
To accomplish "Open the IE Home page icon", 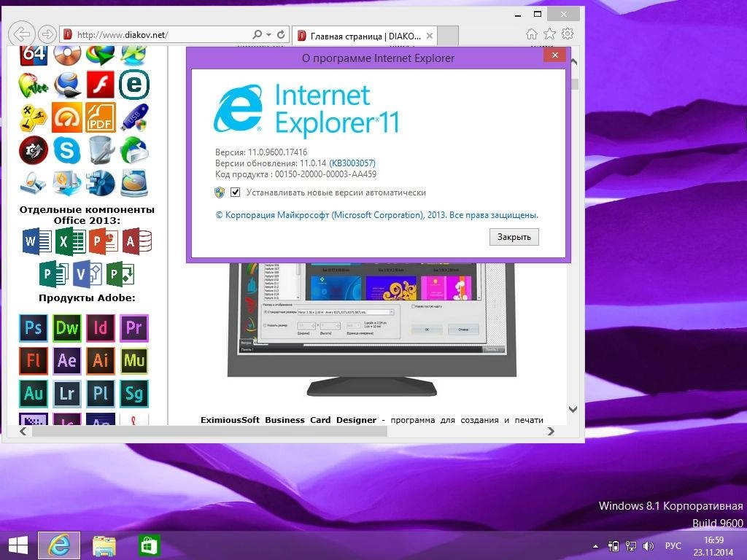I will [x=532, y=34].
